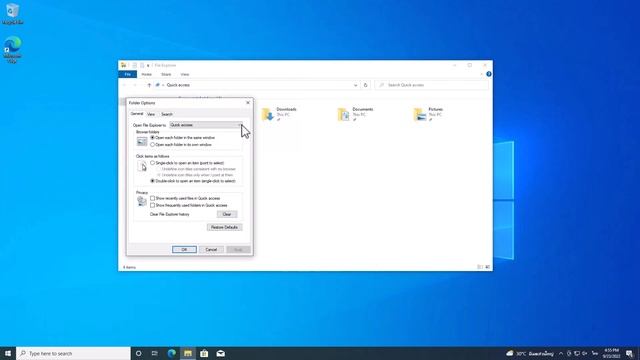Click the File Explorer help icon

pos(489,74)
